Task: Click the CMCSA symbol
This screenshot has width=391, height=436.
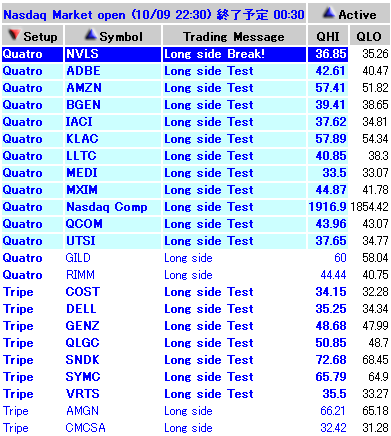Action: point(85,428)
